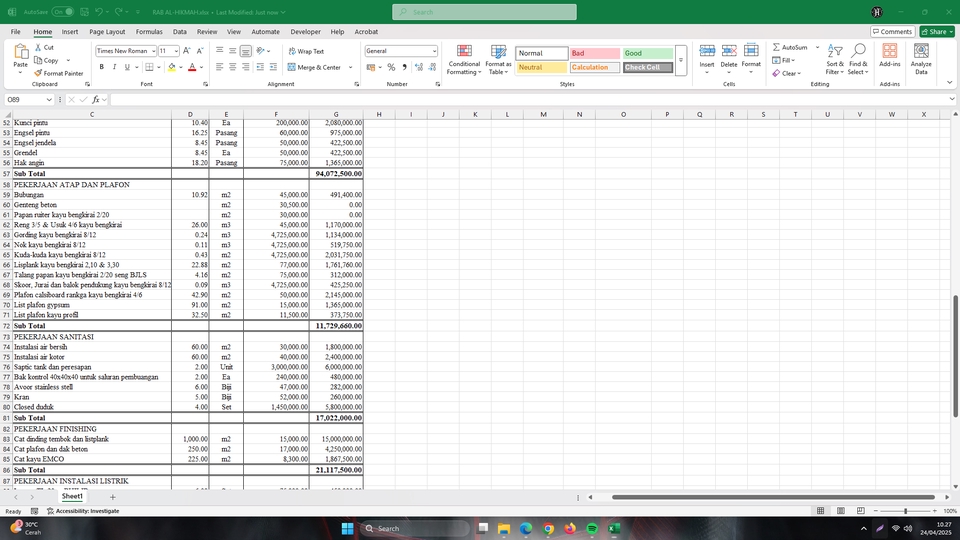The image size is (960, 540).
Task: Open the Comments pane
Action: pos(893,32)
